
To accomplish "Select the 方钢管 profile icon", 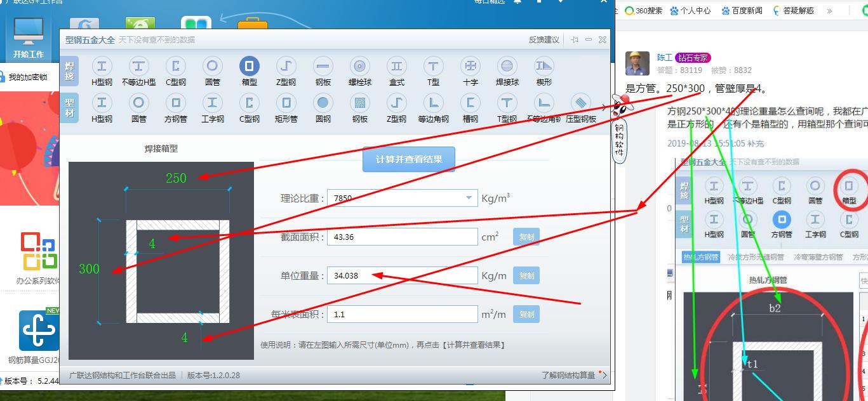I will [175, 103].
